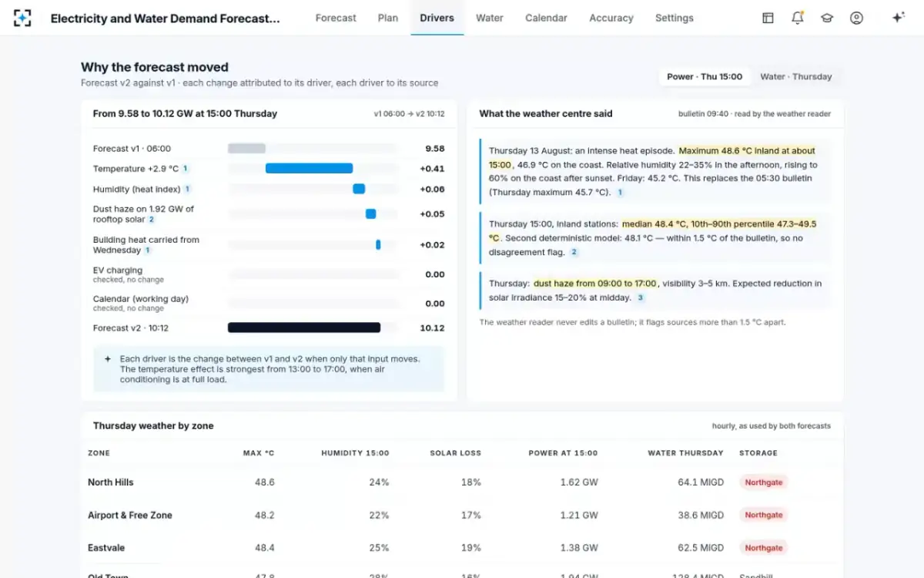The image size is (924, 578).
Task: Open the layout panel icon
Action: coord(768,18)
